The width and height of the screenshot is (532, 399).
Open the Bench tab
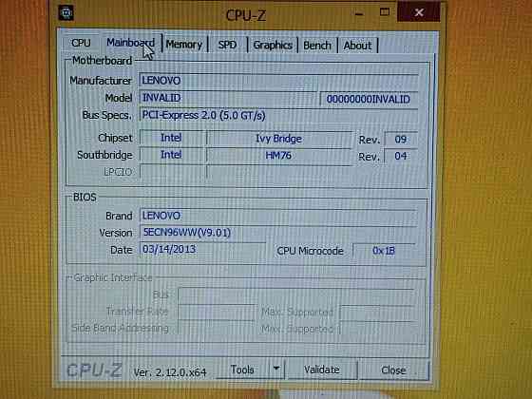coord(317,46)
